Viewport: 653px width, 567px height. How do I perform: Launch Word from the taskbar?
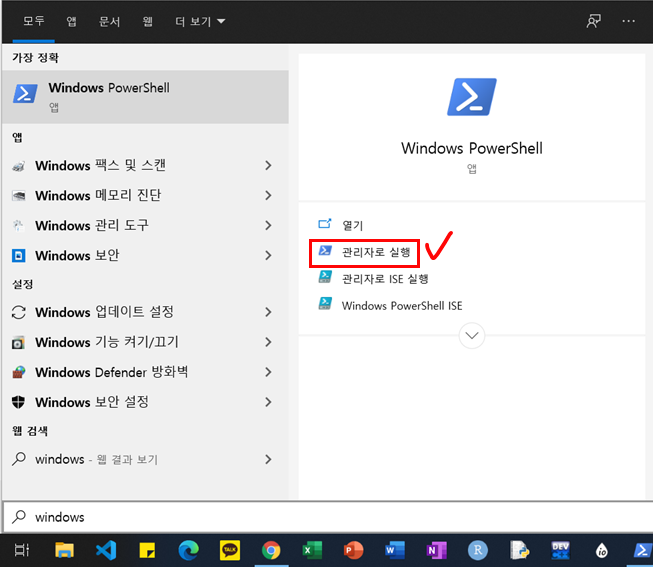pyautogui.click(x=395, y=550)
